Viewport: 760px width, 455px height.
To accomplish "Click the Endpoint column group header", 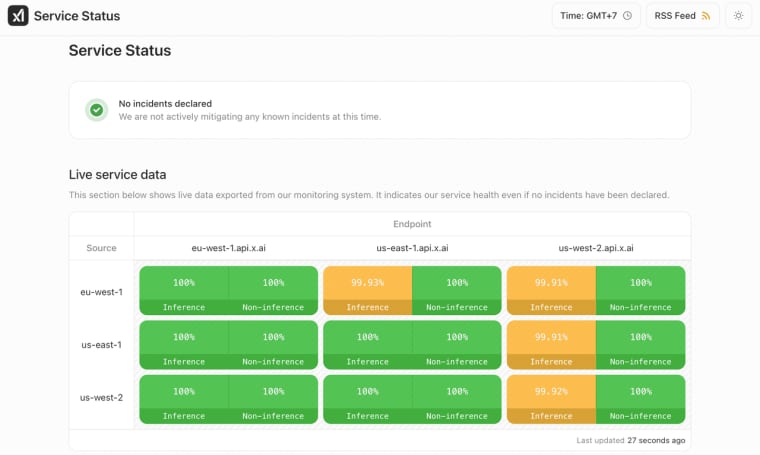I will click(x=412, y=224).
